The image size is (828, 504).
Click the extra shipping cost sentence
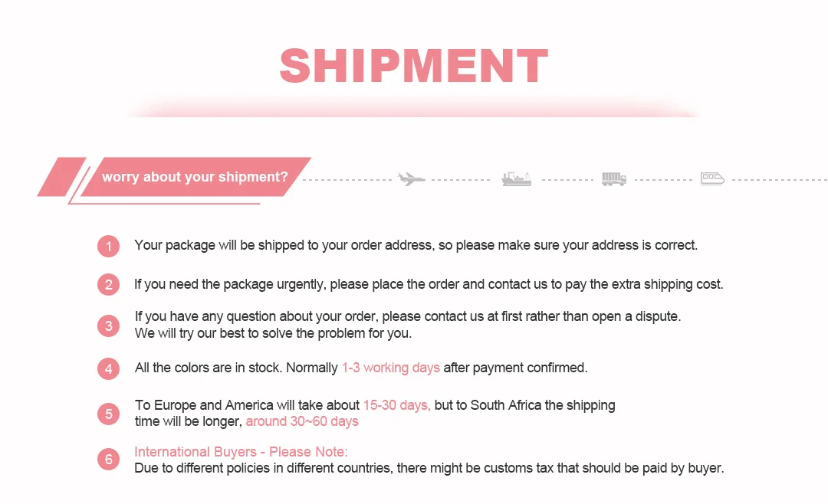tap(429, 284)
